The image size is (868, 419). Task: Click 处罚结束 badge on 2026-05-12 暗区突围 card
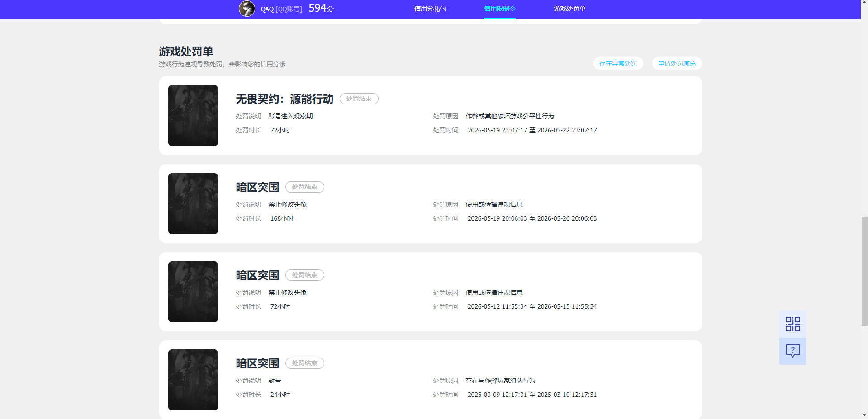tap(304, 275)
